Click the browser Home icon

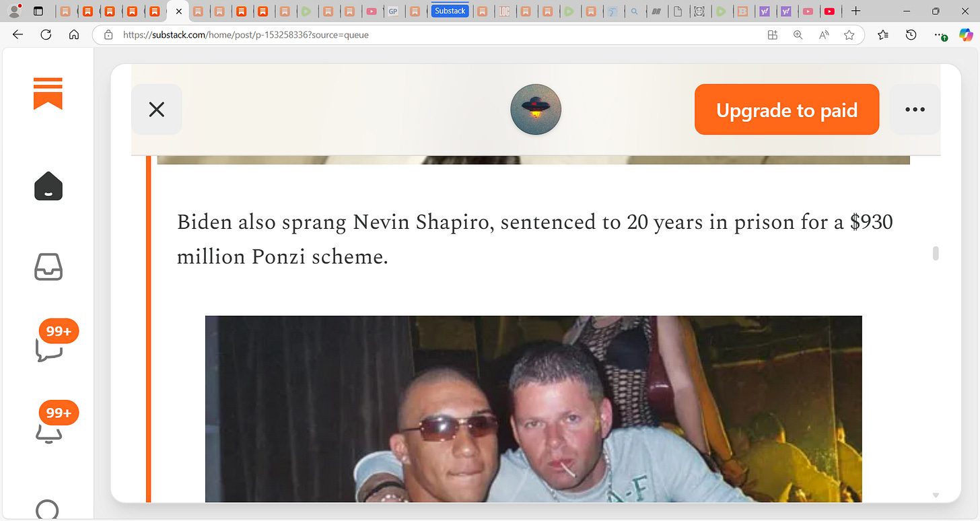74,35
